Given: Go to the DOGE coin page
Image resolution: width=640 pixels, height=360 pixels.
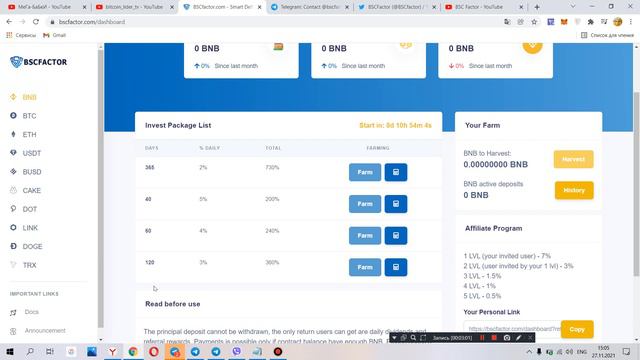Looking at the screenshot, I should (32, 247).
